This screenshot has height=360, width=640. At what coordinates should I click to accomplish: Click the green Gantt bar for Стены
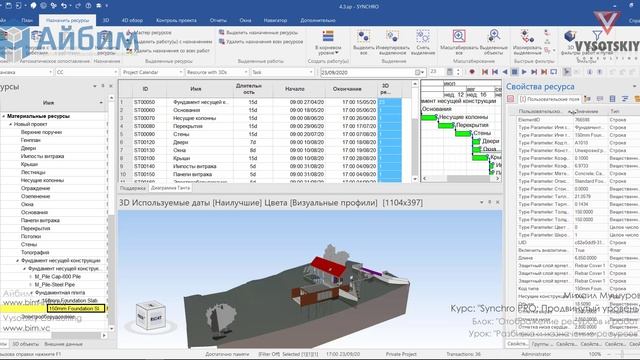point(463,133)
